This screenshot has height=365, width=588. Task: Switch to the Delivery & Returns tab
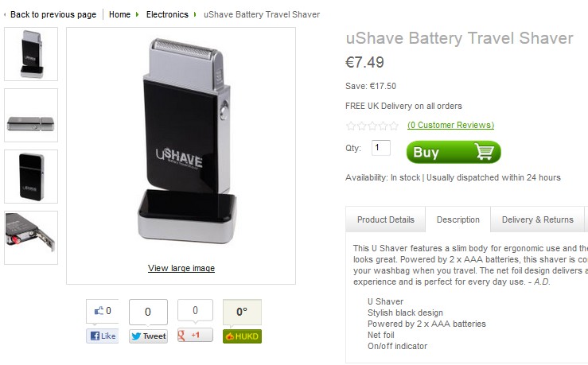(537, 219)
